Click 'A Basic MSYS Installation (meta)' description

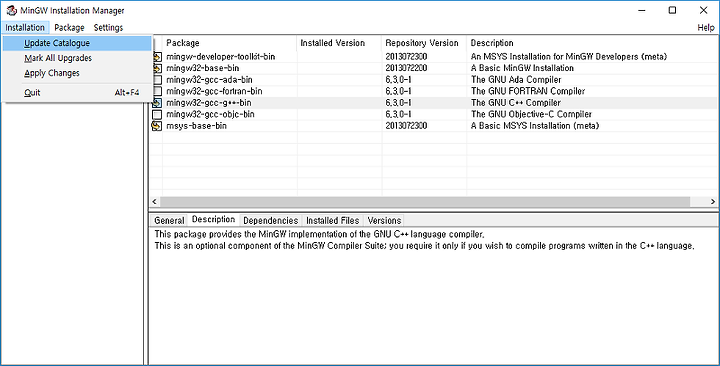point(535,126)
